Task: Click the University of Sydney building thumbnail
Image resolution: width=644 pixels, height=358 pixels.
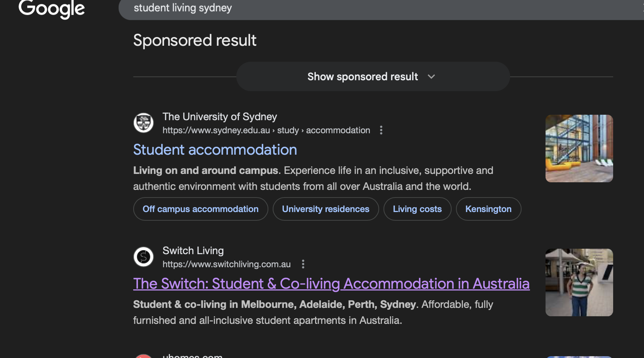Action: pyautogui.click(x=579, y=148)
